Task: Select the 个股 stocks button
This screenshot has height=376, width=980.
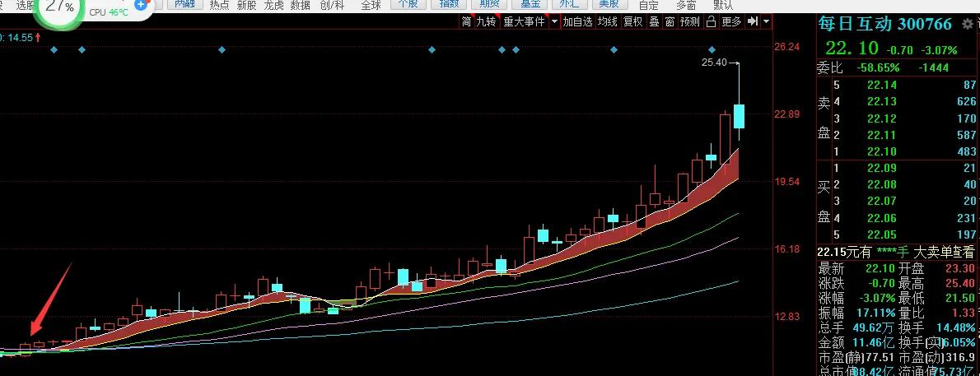Action: coord(408,4)
